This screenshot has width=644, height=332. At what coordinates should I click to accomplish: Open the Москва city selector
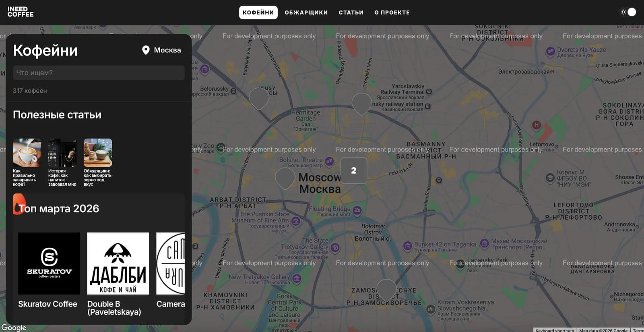pyautogui.click(x=161, y=50)
